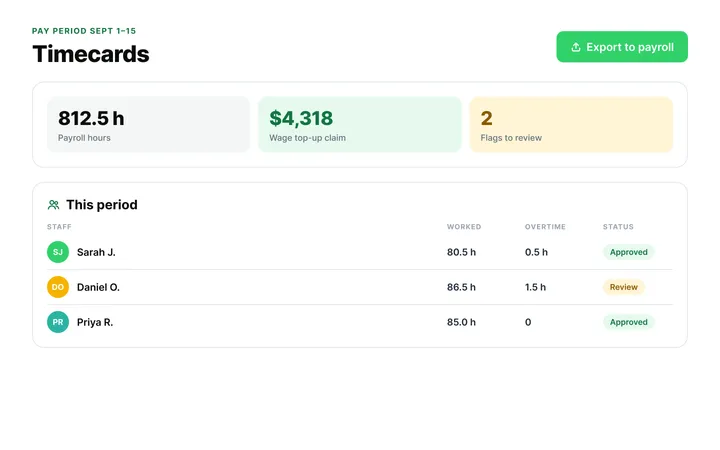The width and height of the screenshot is (720, 450).
Task: Sort by the Overtime column header
Action: coord(545,227)
